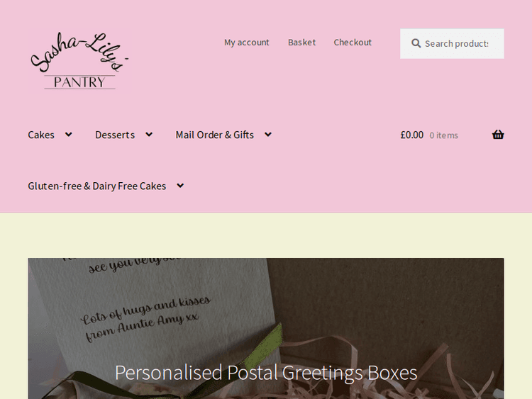Open the Desserts menu item

pyautogui.click(x=115, y=135)
